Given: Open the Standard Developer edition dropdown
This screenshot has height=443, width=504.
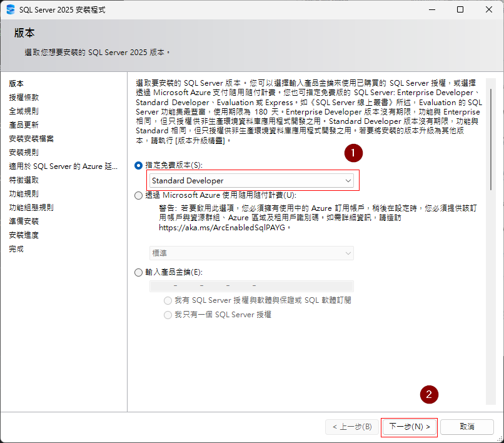Looking at the screenshot, I should click(x=251, y=180).
